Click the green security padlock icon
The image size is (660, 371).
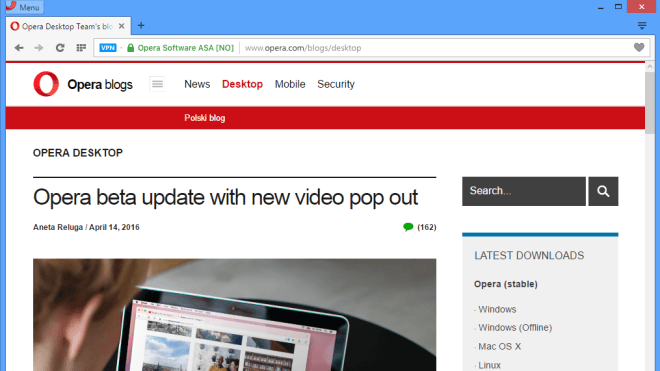tap(130, 48)
